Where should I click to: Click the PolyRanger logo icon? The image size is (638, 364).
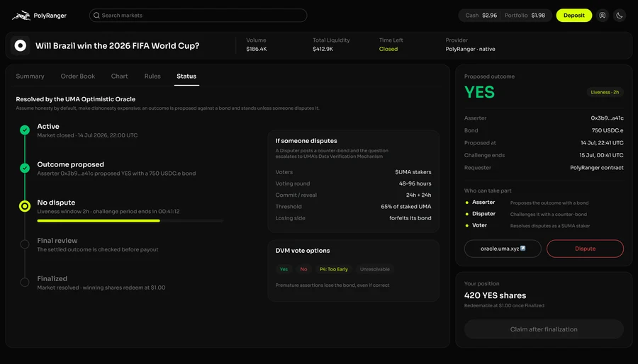21,16
